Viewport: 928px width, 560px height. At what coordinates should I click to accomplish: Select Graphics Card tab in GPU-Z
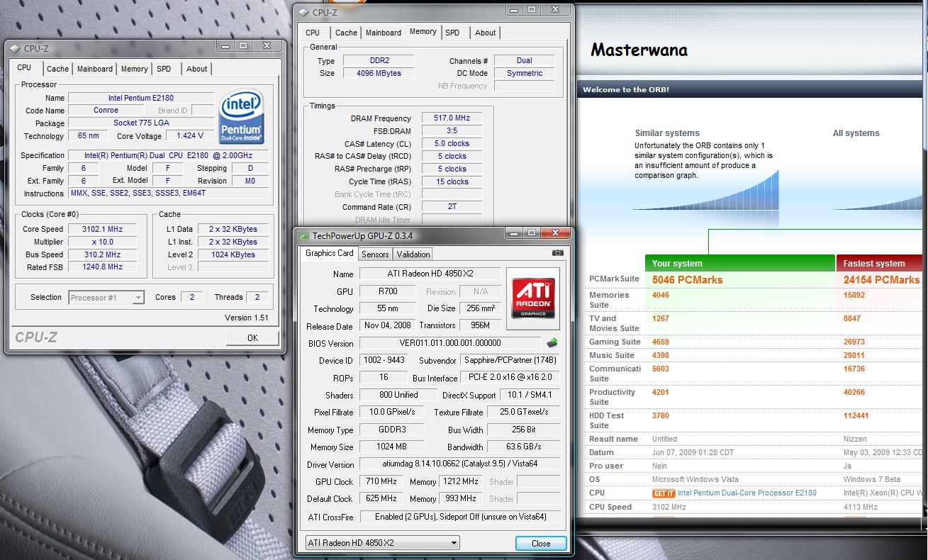pyautogui.click(x=329, y=253)
